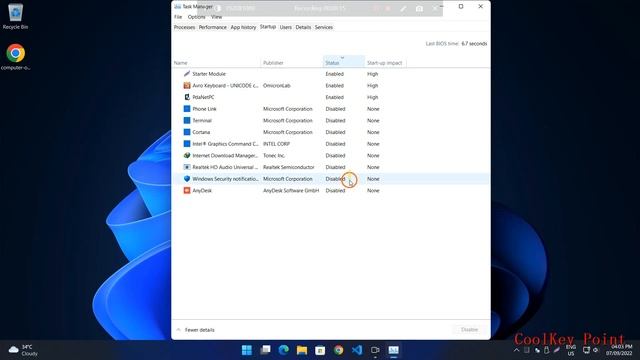Open Task View on the taskbar
This screenshot has width=640, height=360.
coord(265,350)
